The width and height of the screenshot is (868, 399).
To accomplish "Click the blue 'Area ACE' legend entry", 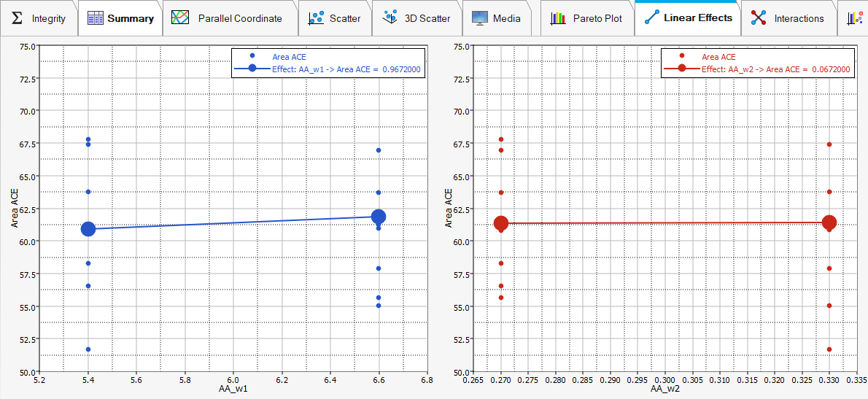I will click(x=290, y=56).
